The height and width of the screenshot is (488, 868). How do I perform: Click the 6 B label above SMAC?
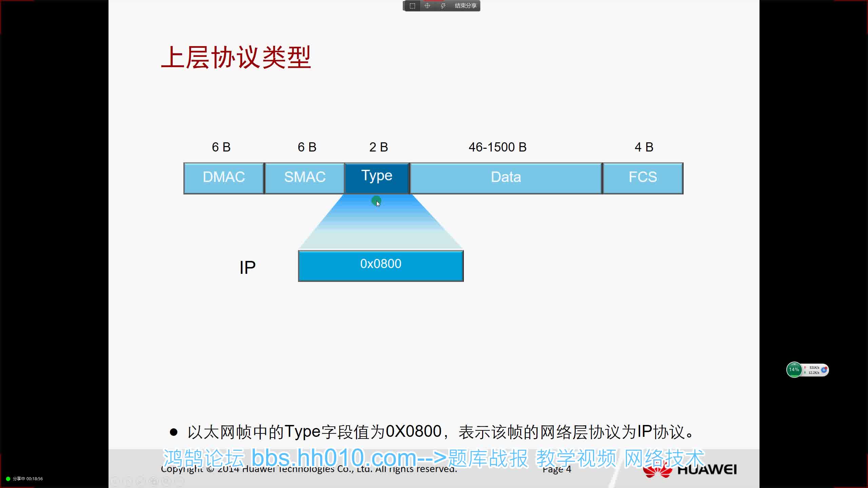tap(307, 147)
